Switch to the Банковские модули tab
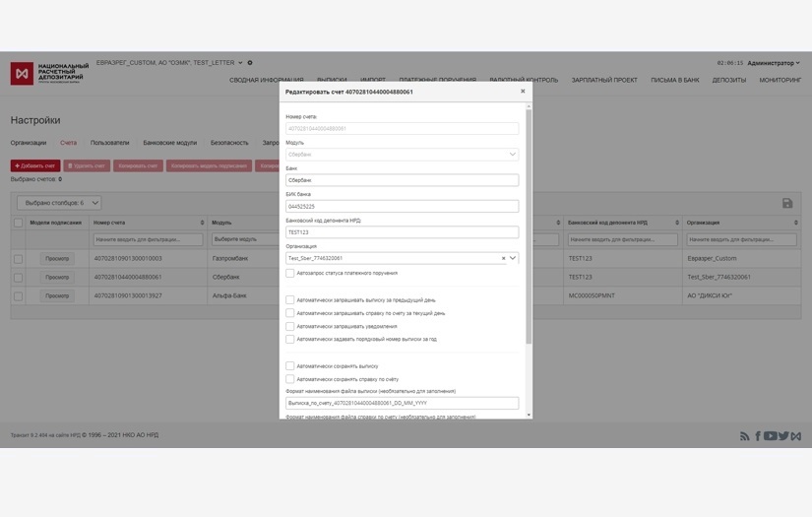 pyautogui.click(x=170, y=143)
